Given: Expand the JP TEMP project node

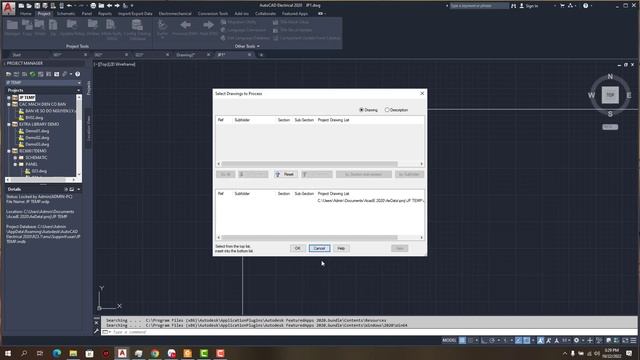Looking at the screenshot, I should tap(9, 98).
